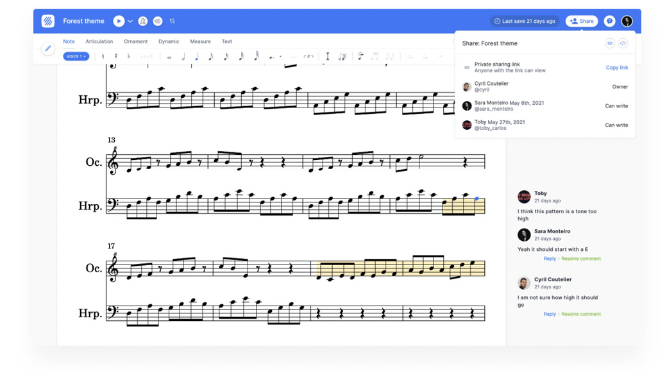Image resolution: width=667 pixels, height=378 pixels.
Task: Select the quarter note duration
Action: point(197,56)
